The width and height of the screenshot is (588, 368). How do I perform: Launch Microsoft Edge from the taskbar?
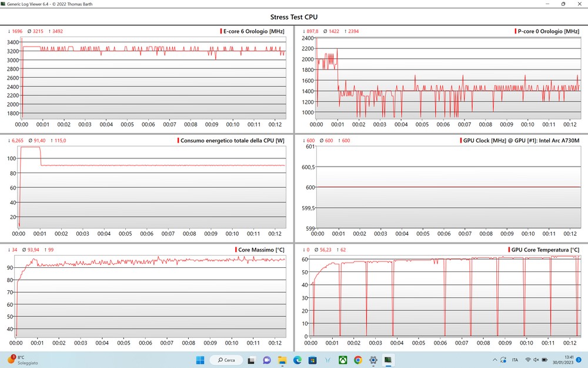click(297, 360)
